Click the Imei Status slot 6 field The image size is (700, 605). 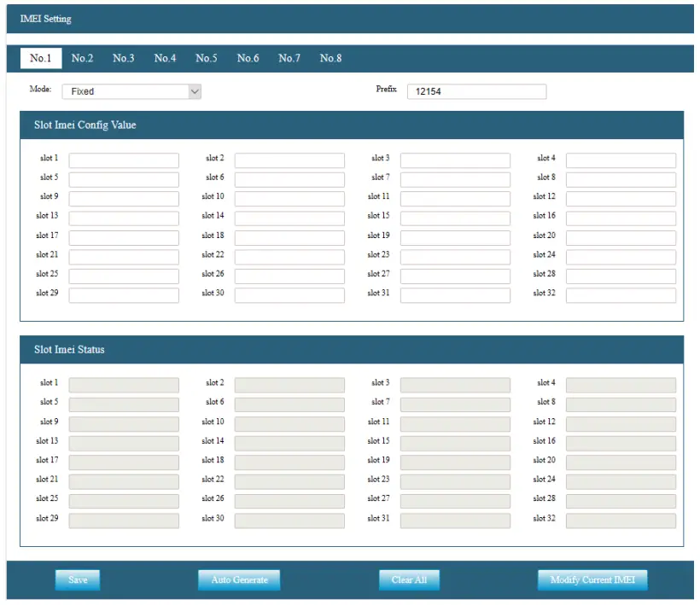click(289, 404)
